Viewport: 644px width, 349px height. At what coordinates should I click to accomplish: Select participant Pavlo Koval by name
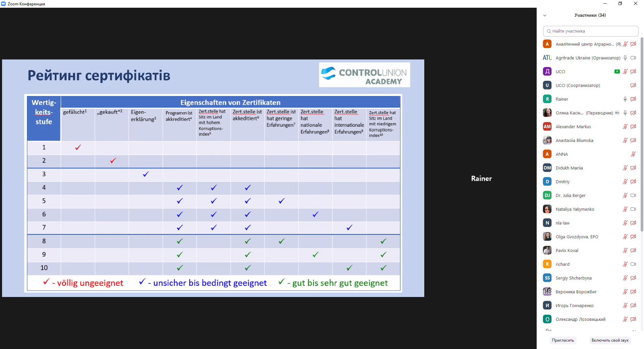pyautogui.click(x=567, y=250)
